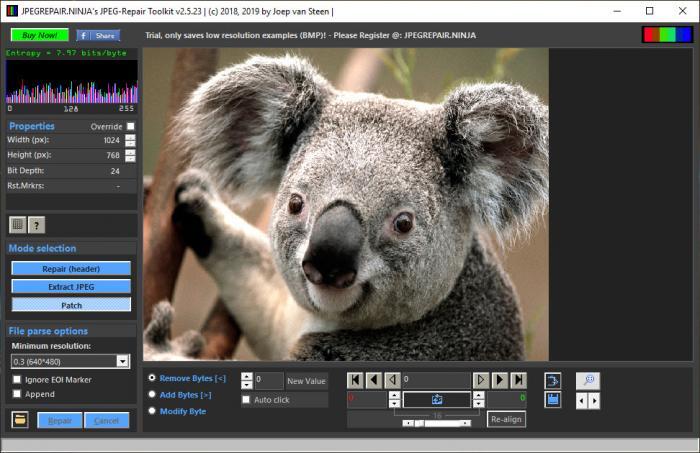This screenshot has height=453, width=700.
Task: Open the Minimum resolution dropdown
Action: (x=123, y=361)
